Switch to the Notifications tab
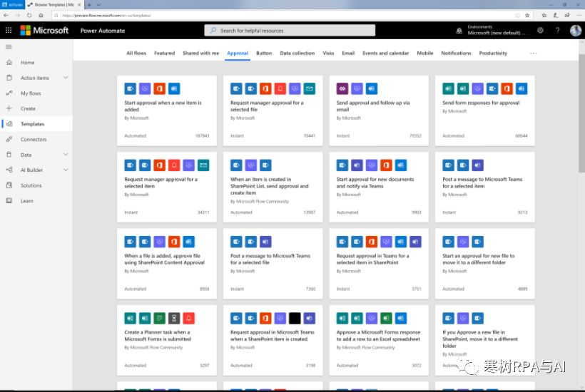This screenshot has height=392, width=585. [456, 53]
